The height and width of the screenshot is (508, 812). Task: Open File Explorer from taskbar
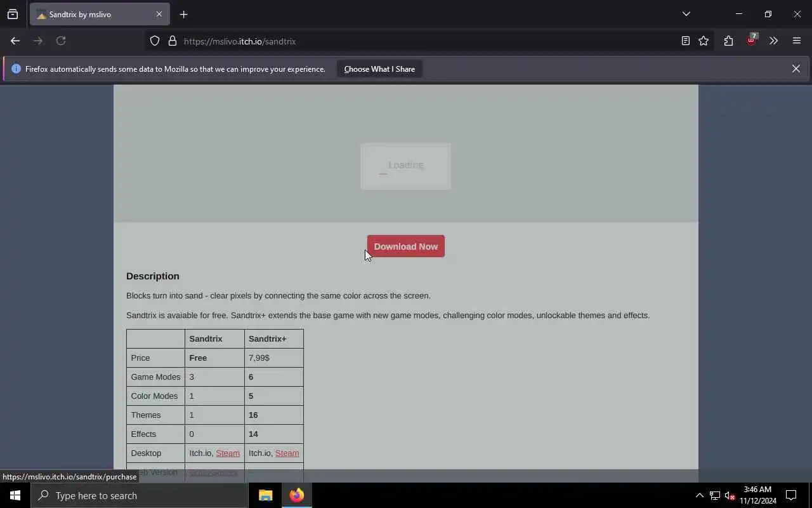(x=265, y=495)
